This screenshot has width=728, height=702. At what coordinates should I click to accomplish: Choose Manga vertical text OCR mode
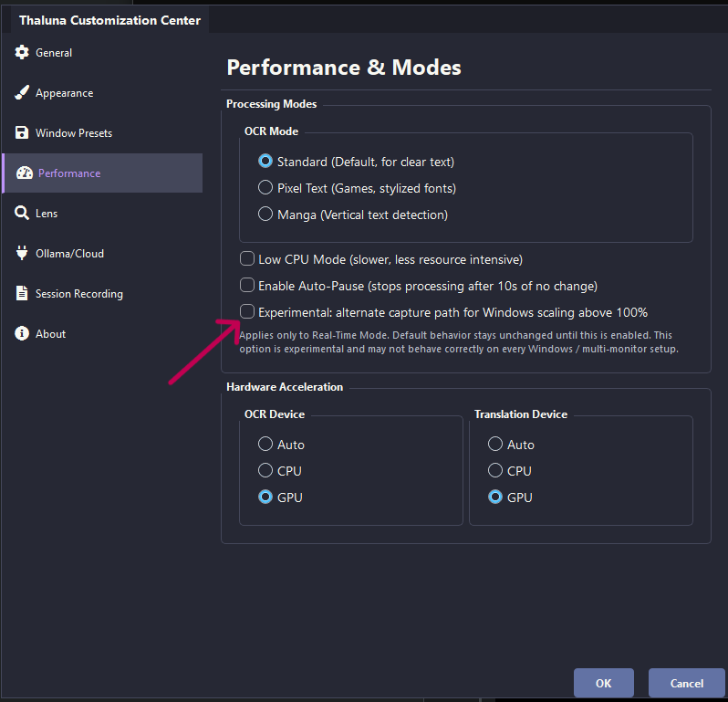(265, 215)
